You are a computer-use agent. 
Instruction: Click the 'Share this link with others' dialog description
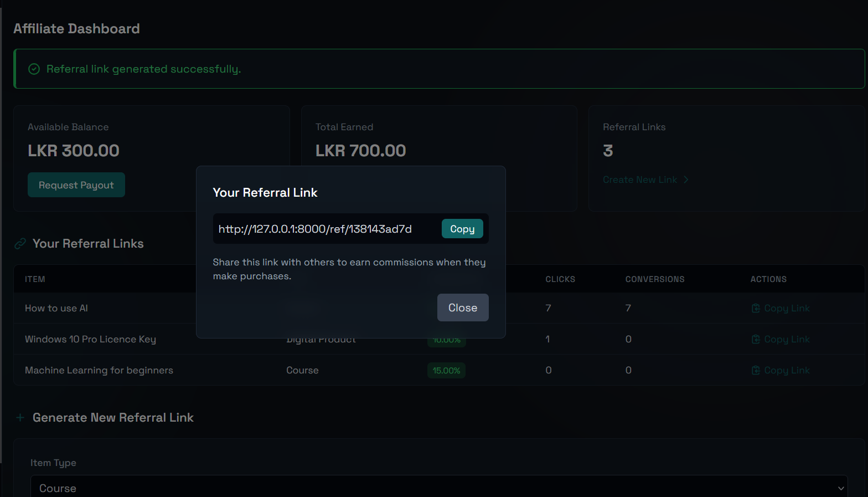pos(349,269)
